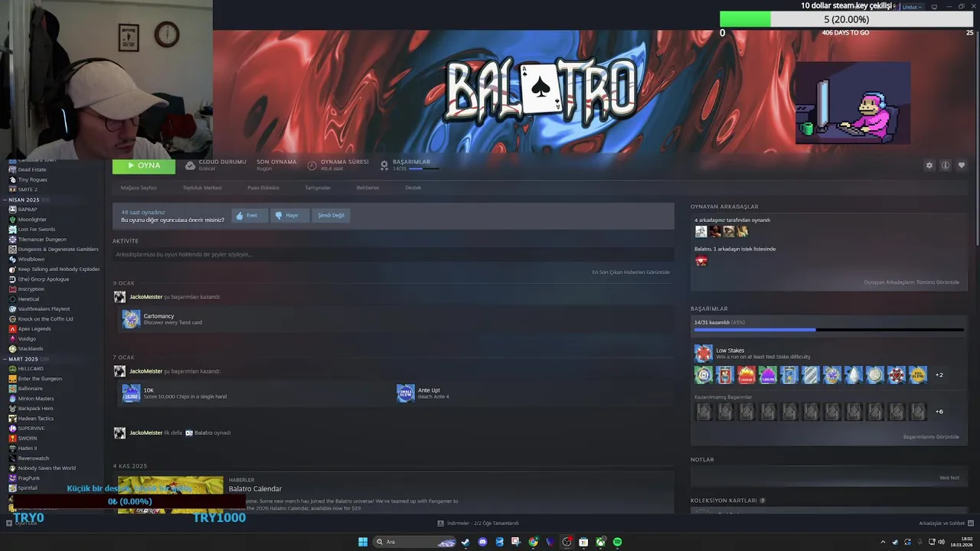The width and height of the screenshot is (980, 551).
Task: Open Discord from the Windows taskbar
Action: [482, 542]
